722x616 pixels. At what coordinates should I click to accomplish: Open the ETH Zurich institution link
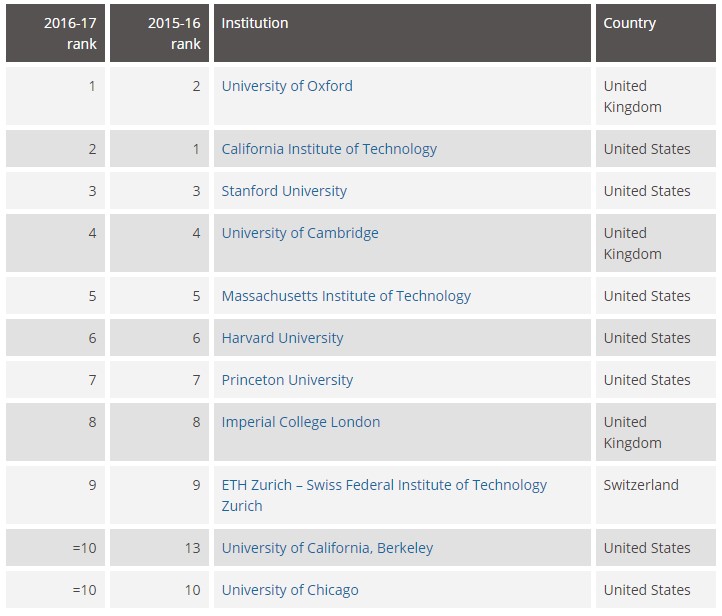[x=384, y=485]
